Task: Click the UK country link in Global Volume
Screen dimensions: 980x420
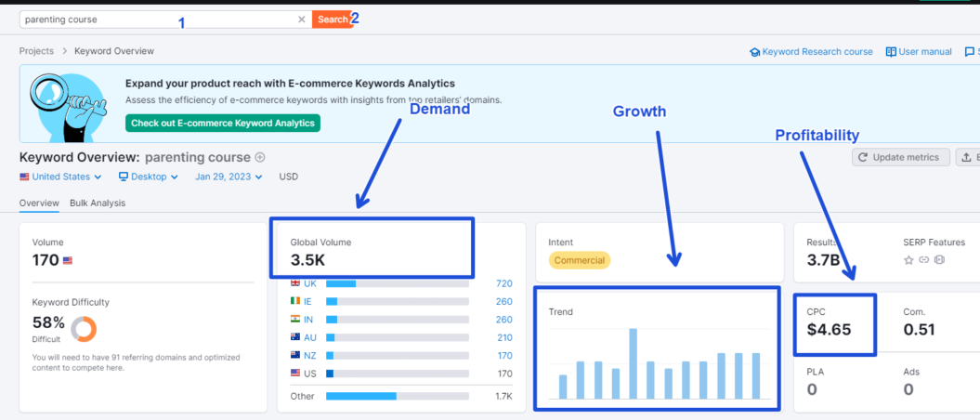Action: 310,283
